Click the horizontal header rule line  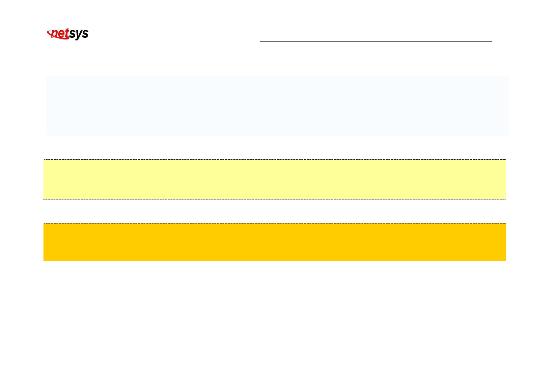pyautogui.click(x=376, y=42)
